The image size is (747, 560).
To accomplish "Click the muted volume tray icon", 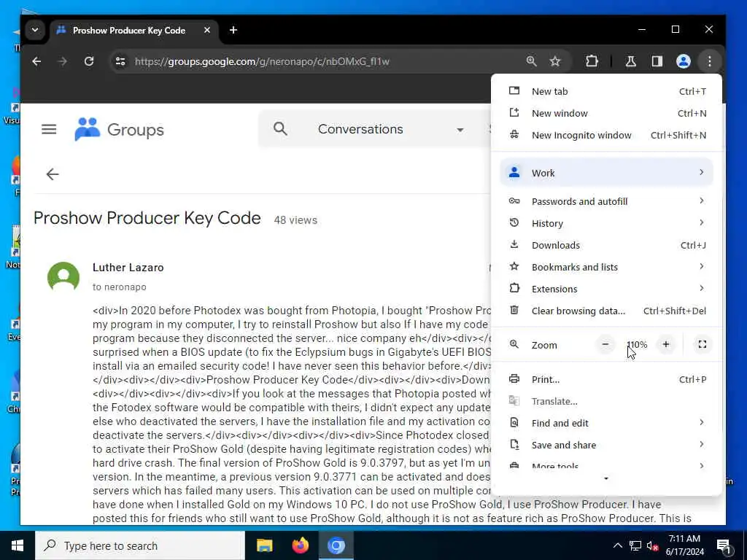I will [652, 545].
